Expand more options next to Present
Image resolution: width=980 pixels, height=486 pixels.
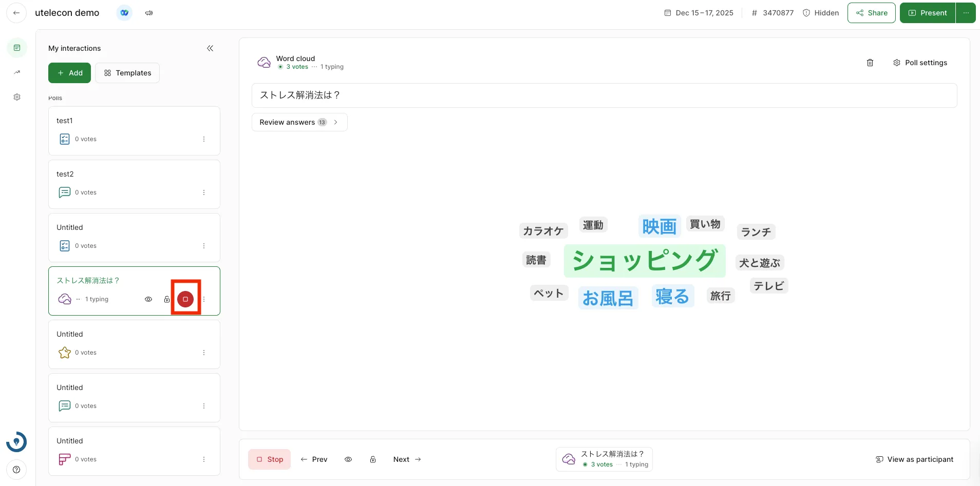(966, 13)
